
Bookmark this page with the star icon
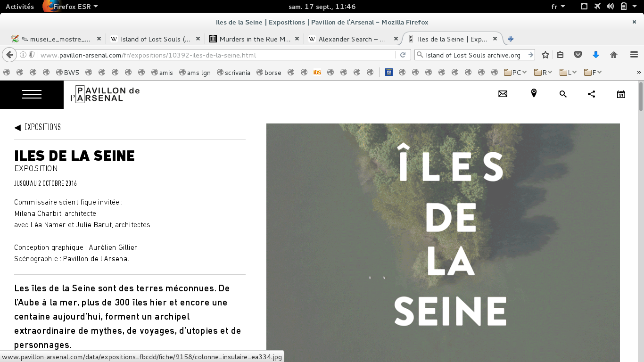(x=545, y=55)
